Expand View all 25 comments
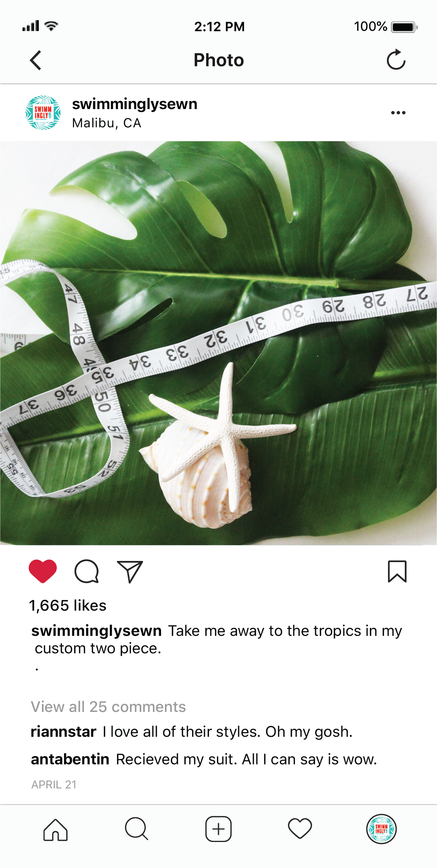The height and width of the screenshot is (868, 437). point(108,707)
